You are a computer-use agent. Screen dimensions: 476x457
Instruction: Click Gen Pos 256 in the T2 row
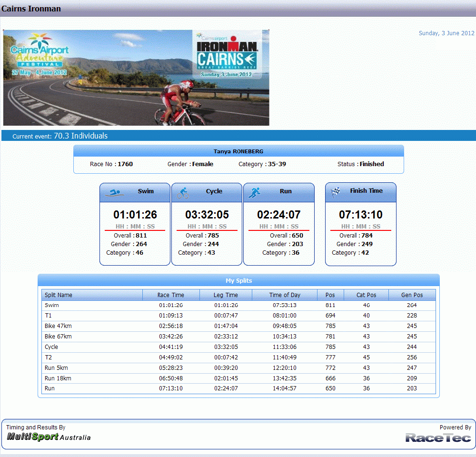pos(412,358)
